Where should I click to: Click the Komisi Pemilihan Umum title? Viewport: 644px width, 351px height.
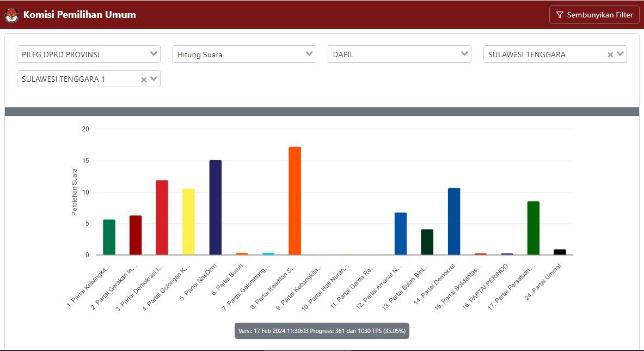79,15
